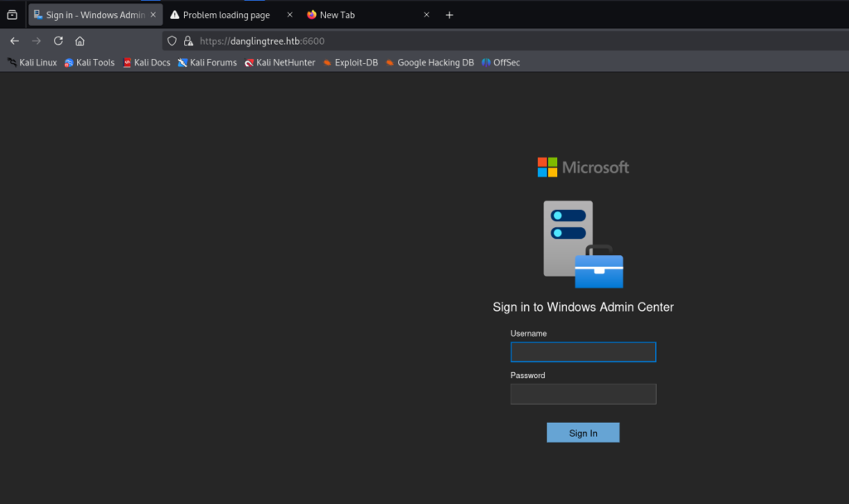Open the Kali Linux bookmark

click(x=32, y=63)
